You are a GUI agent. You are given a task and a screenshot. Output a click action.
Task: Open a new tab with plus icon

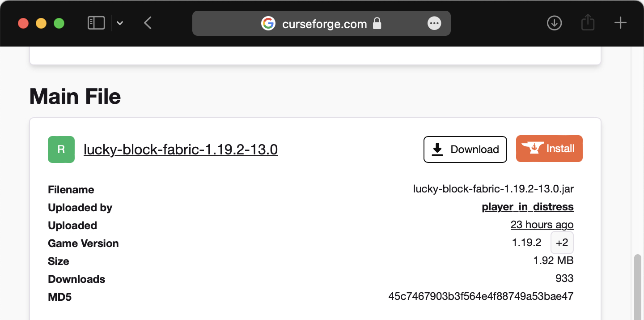620,23
